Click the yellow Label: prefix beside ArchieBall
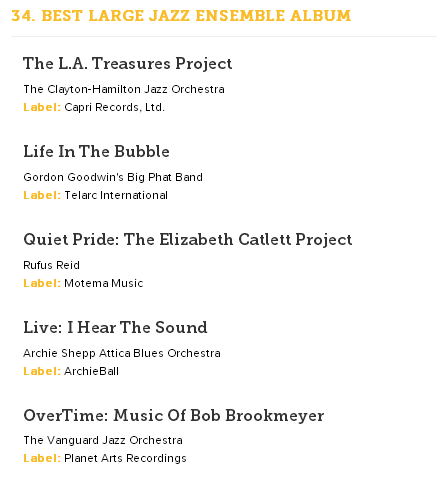 click(x=42, y=371)
